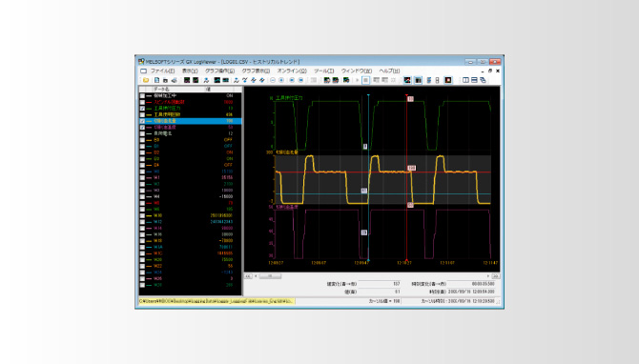639x364 pixels.
Task: Click the side-by-side window layout icon
Action: [465, 80]
